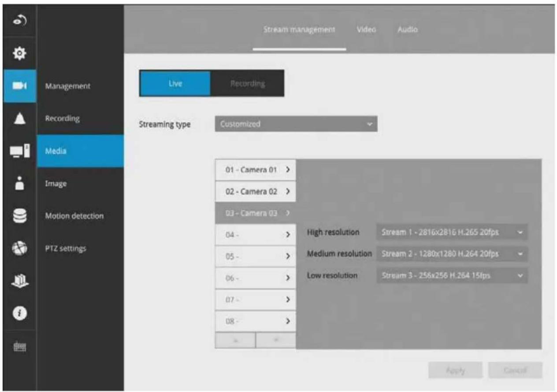
Task: Click the Apply button
Action: (455, 370)
